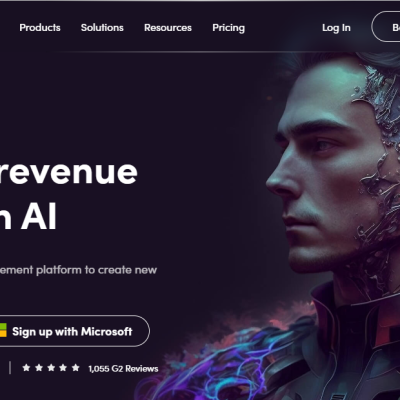Viewport: 400px width, 400px height.
Task: Click the second rating star
Action: [39, 368]
